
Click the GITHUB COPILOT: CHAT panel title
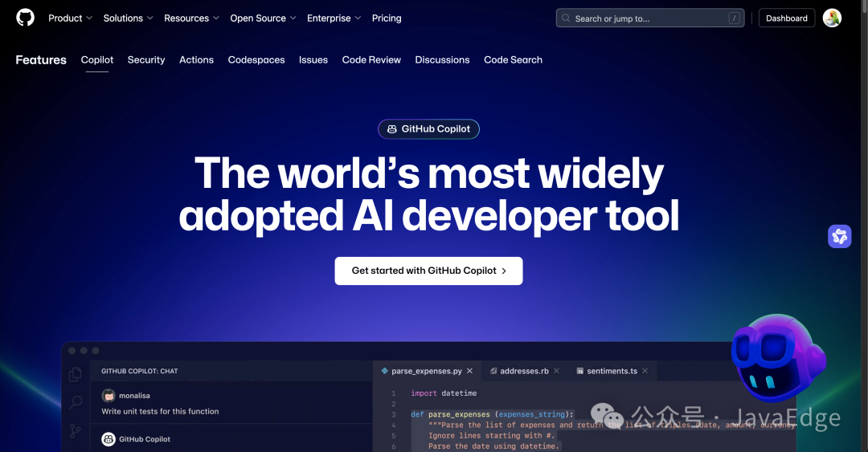140,371
